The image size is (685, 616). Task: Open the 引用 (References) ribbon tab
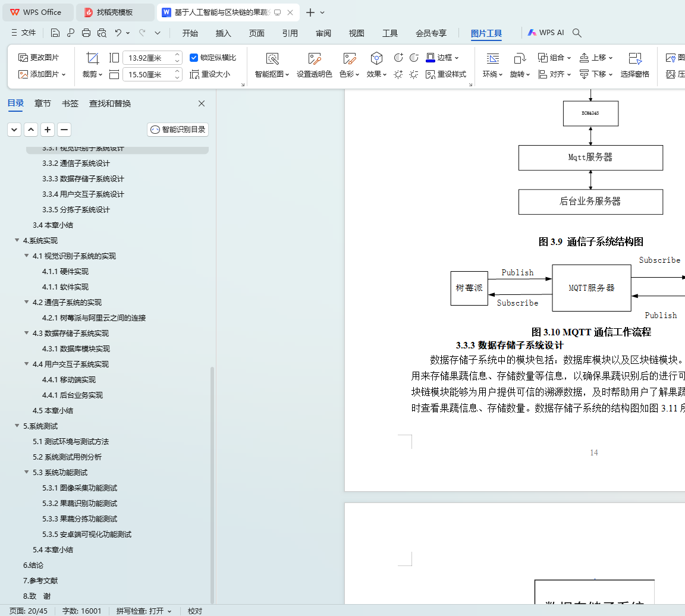(x=290, y=33)
